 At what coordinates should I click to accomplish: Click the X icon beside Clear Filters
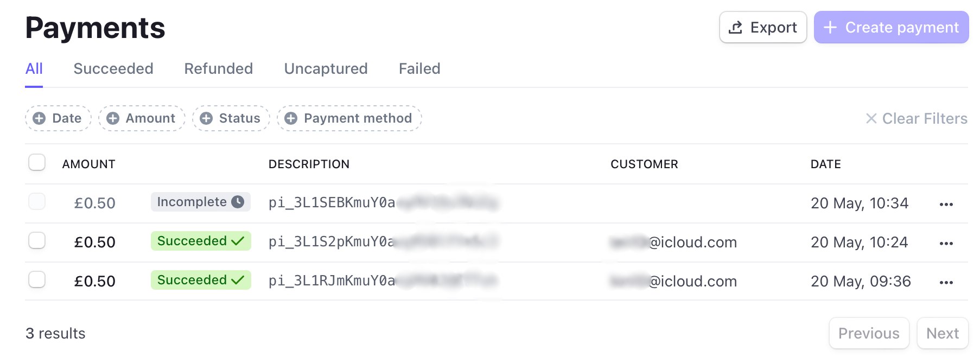coord(871,118)
